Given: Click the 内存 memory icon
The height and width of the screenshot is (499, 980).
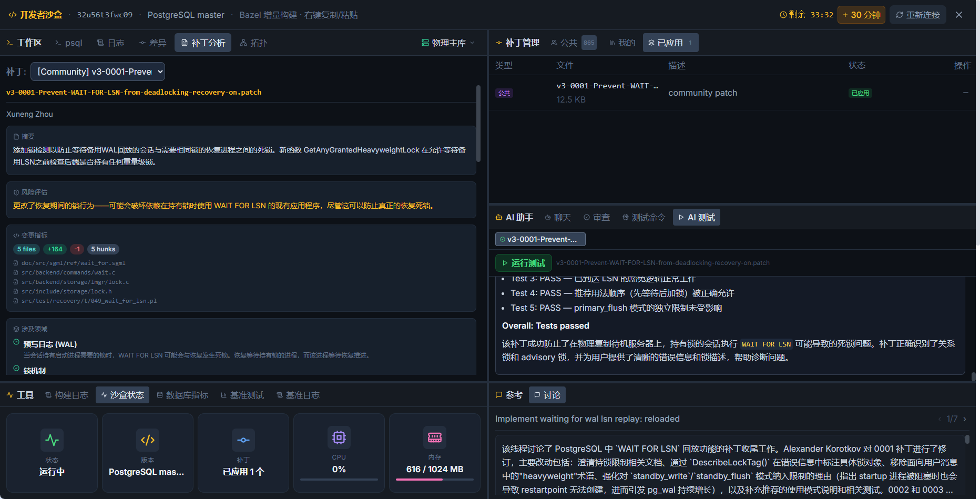Looking at the screenshot, I should click(435, 437).
